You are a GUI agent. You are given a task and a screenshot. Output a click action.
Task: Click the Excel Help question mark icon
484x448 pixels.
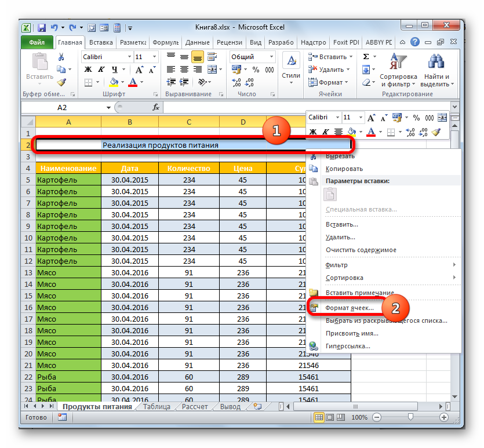point(415,42)
